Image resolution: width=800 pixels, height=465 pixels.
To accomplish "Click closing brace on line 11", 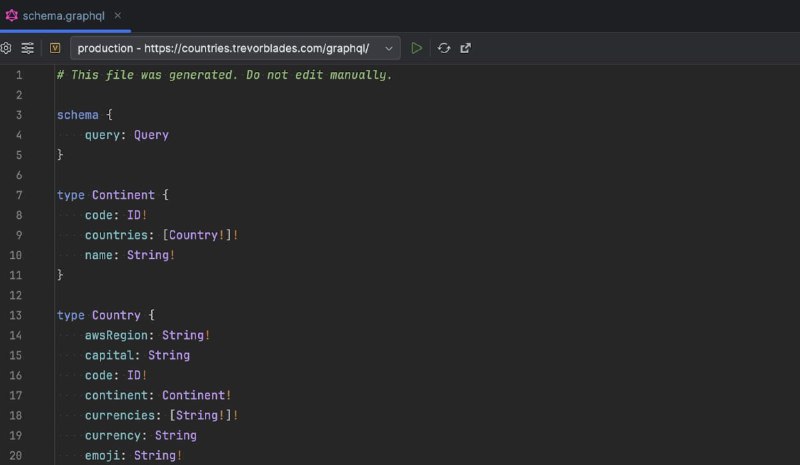I will pos(60,275).
